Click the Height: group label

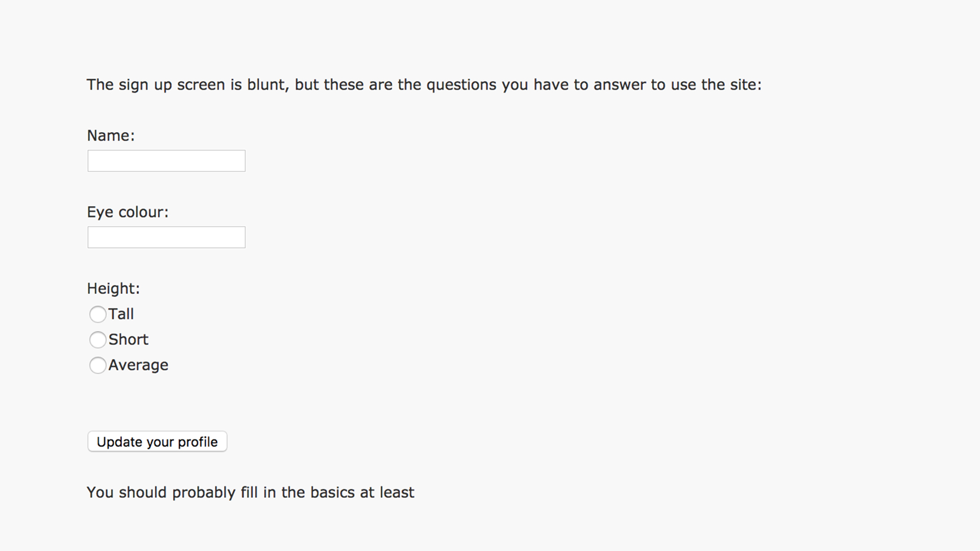pos(113,289)
